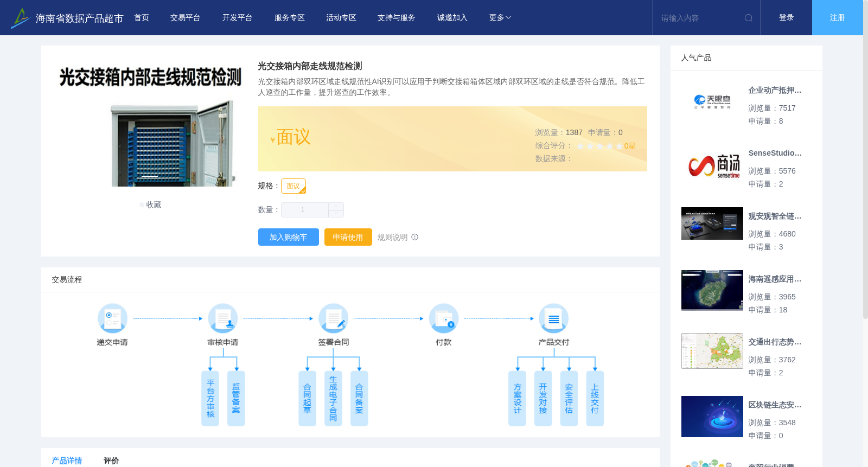The width and height of the screenshot is (868, 467).
Task: Click the 审核申请 step icon
Action: pos(223,318)
